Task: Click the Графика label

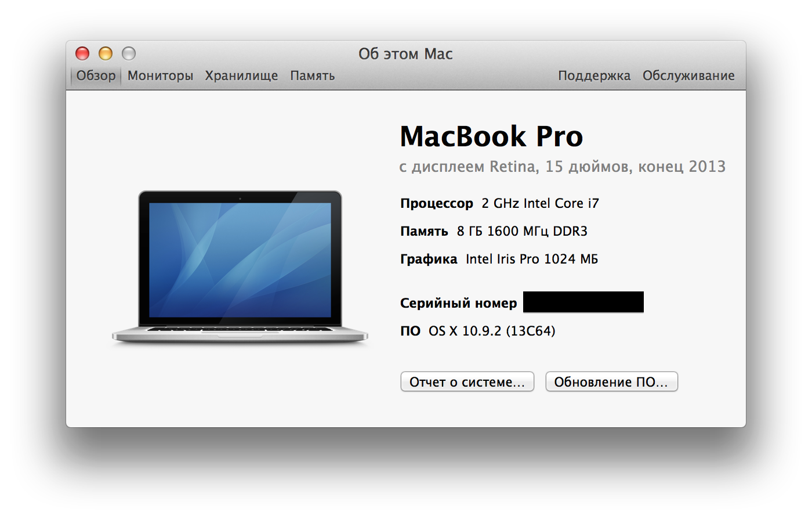Action: (429, 259)
